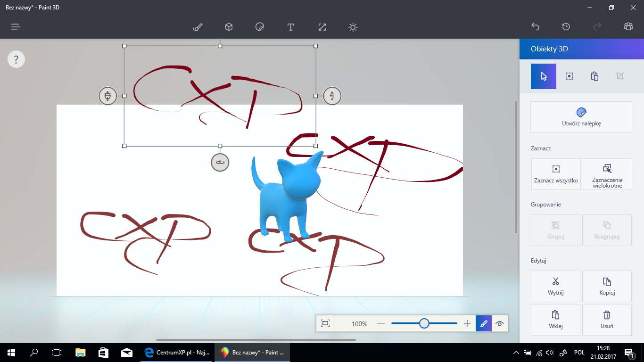This screenshot has width=644, height=362.
Task: Click the POL language indicator
Action: (579, 352)
